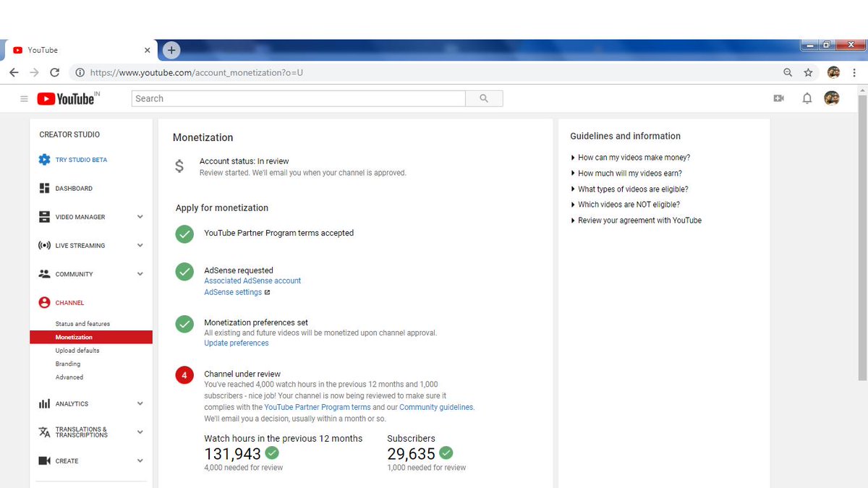Viewport: 868px width, 488px height.
Task: Open the notifications bell
Action: coord(807,98)
